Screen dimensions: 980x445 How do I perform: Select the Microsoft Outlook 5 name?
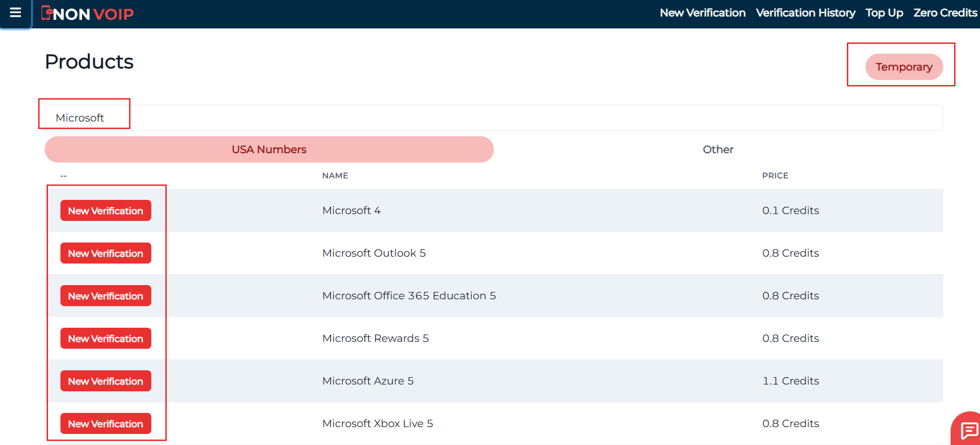point(374,253)
